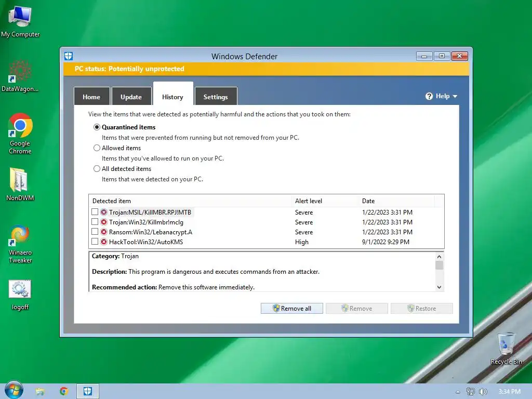Click the network tray icon
Screen dimensions: 532x399
[470, 392]
